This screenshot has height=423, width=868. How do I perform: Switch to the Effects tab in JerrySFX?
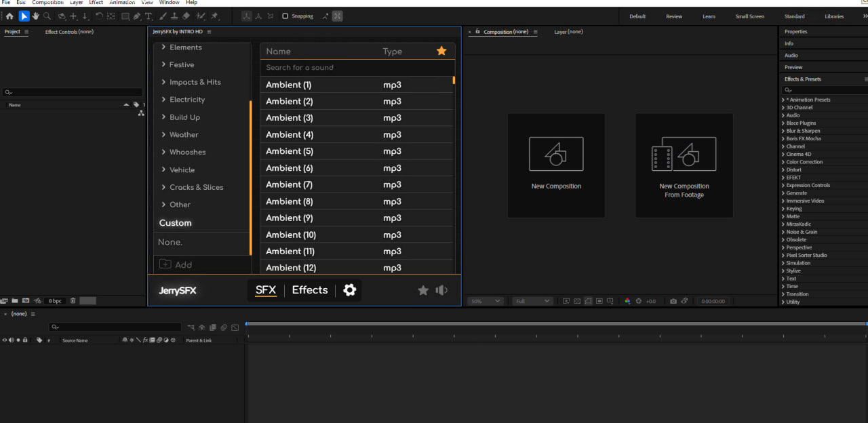click(310, 290)
